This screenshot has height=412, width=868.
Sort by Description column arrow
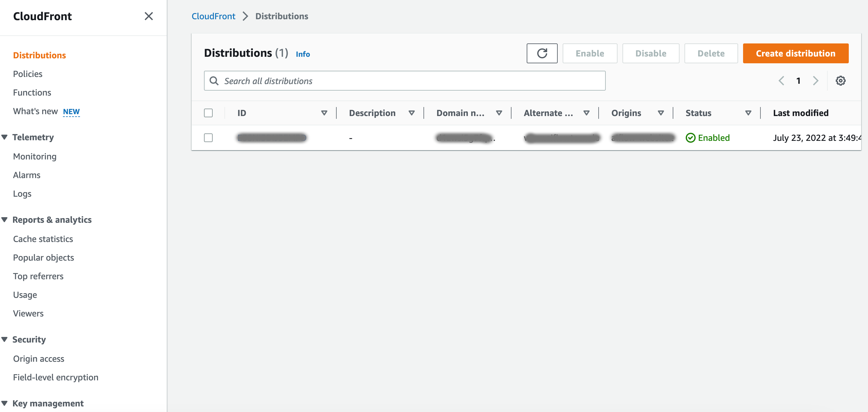click(x=411, y=113)
